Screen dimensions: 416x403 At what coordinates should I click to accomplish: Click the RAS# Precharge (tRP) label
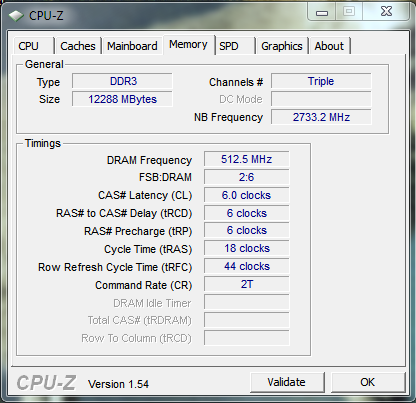coord(138,231)
